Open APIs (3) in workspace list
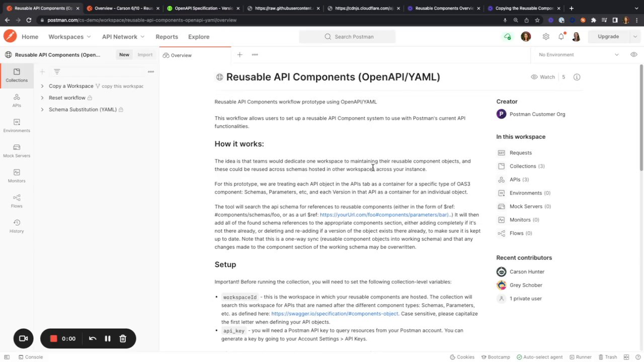The height and width of the screenshot is (362, 644). (x=518, y=179)
